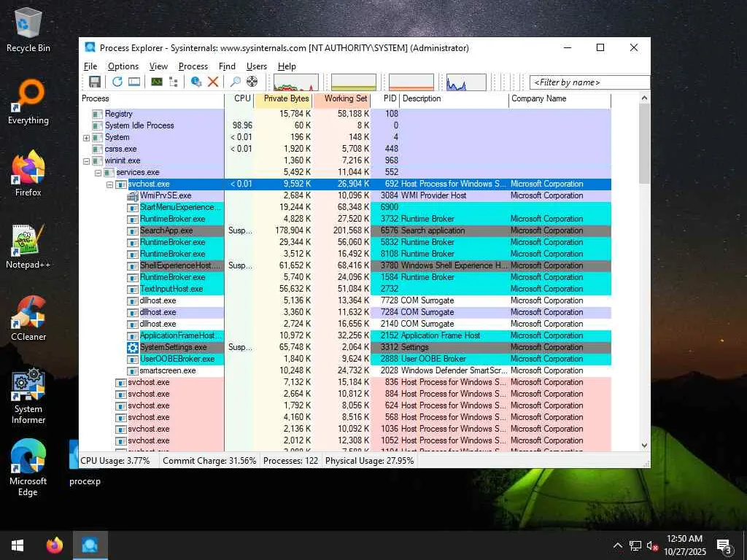Select the smartscreen.exe process row
This screenshot has height=560, width=747.
(345, 370)
